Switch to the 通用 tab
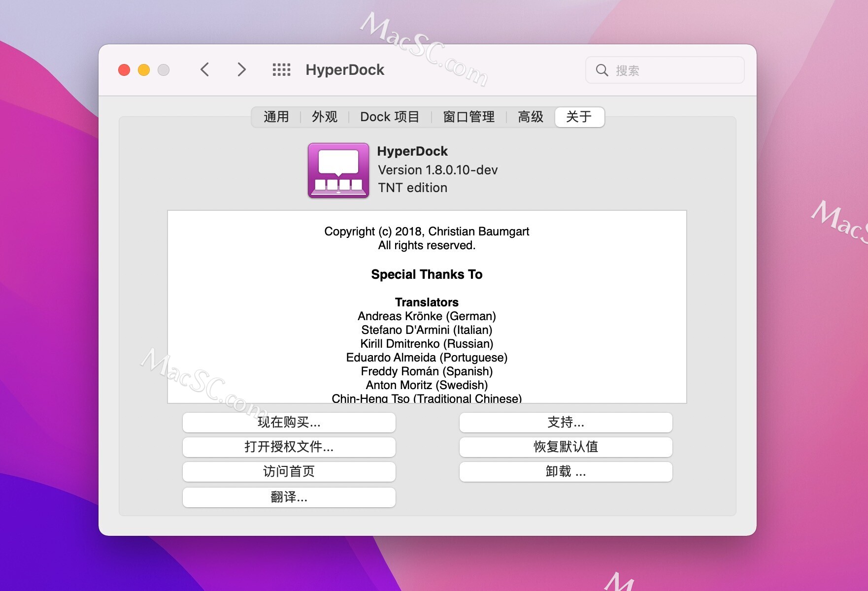 pos(276,117)
